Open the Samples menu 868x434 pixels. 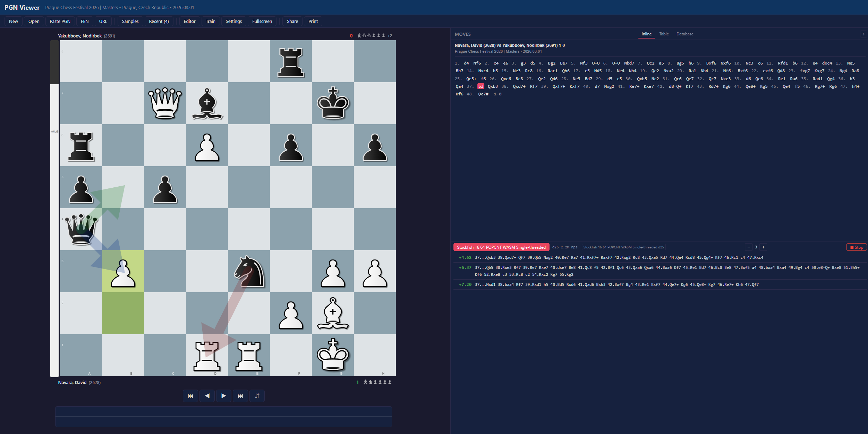130,21
